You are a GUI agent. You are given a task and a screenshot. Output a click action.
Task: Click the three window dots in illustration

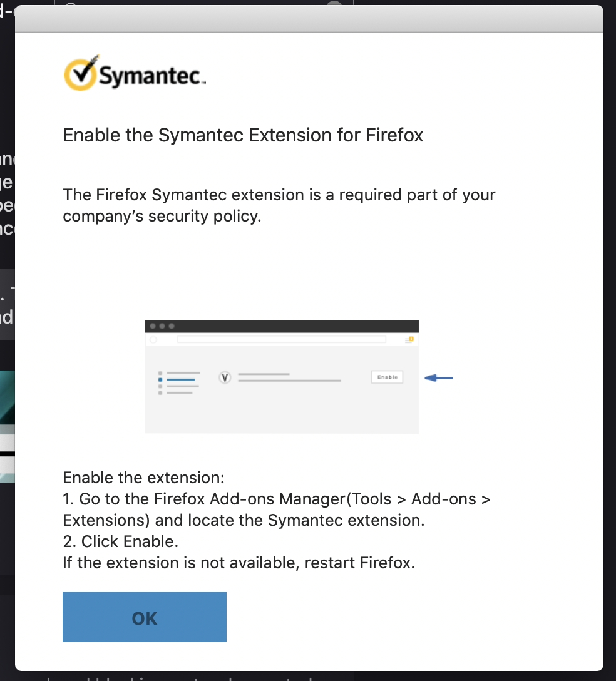pos(162,326)
